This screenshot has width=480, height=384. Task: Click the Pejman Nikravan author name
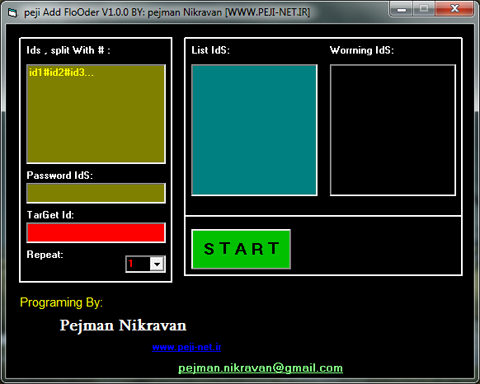click(x=123, y=325)
